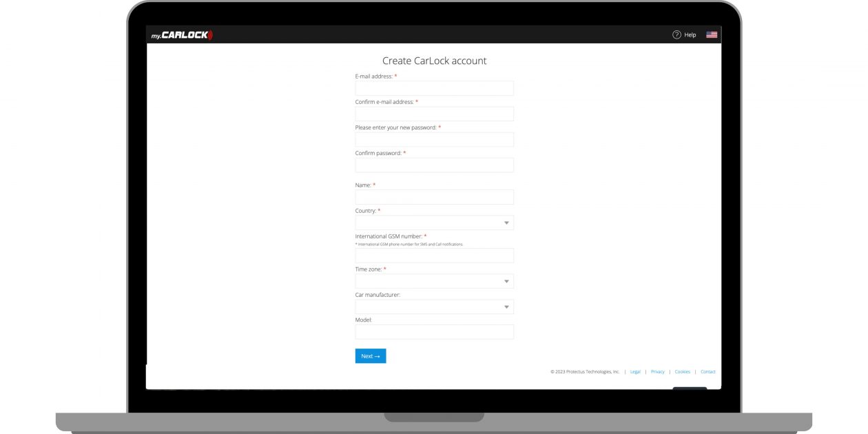Focus the Name input field
Image resolution: width=868 pixels, height=434 pixels.
coord(434,197)
